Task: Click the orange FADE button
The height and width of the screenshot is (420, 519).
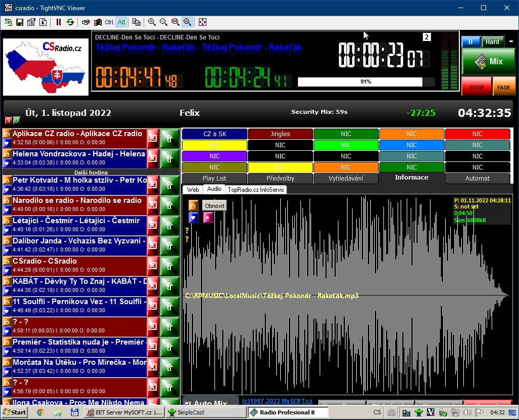Action: pyautogui.click(x=504, y=87)
